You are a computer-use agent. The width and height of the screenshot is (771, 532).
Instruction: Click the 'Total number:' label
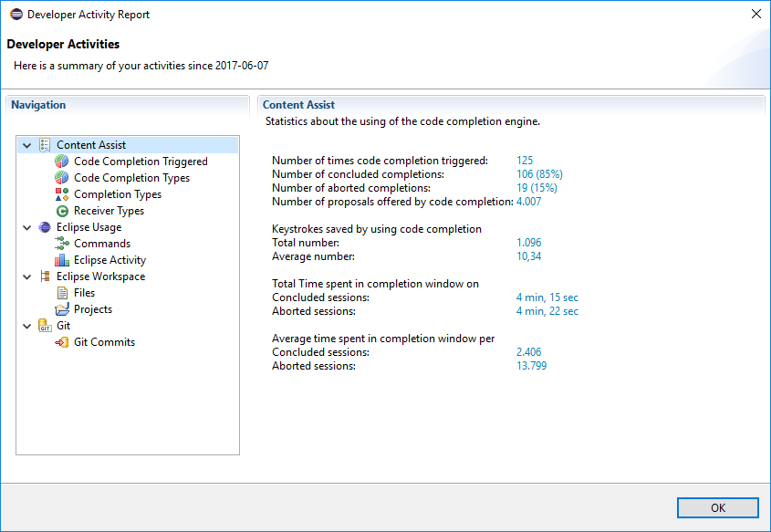(306, 243)
